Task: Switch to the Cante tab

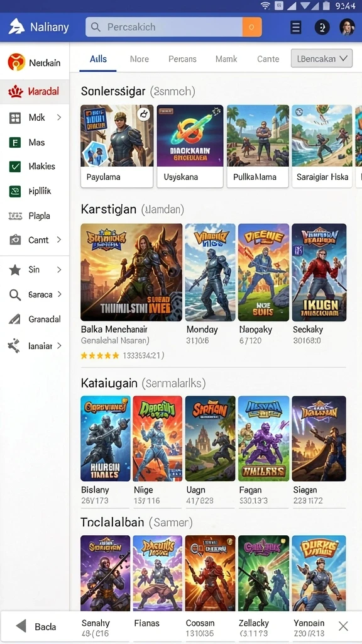Action: (268, 59)
